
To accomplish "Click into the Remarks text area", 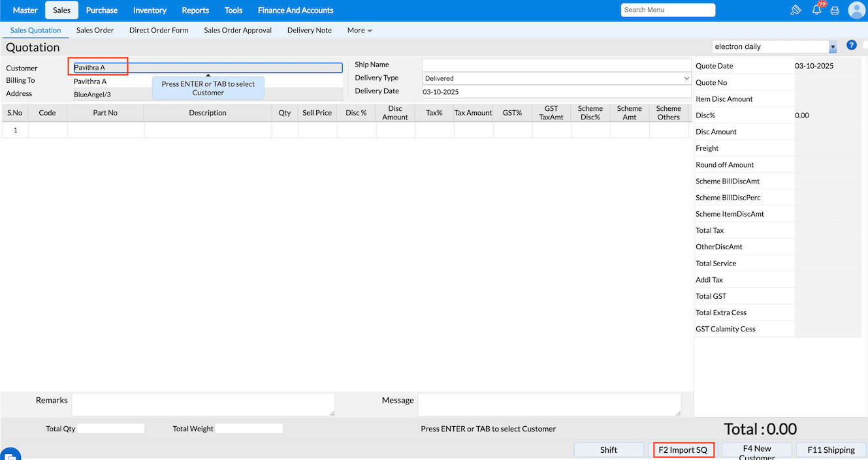I will (203, 404).
